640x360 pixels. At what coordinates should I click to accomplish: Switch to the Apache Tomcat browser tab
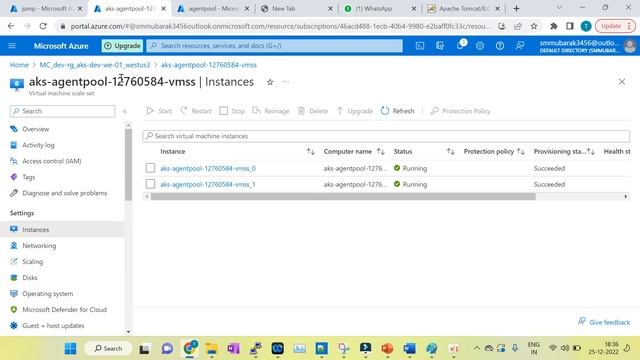click(x=464, y=9)
